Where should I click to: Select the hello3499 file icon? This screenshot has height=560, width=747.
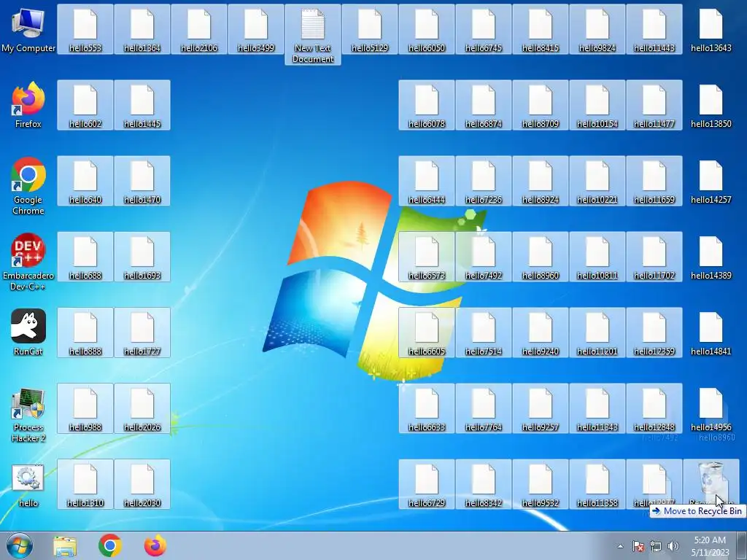pos(256,29)
